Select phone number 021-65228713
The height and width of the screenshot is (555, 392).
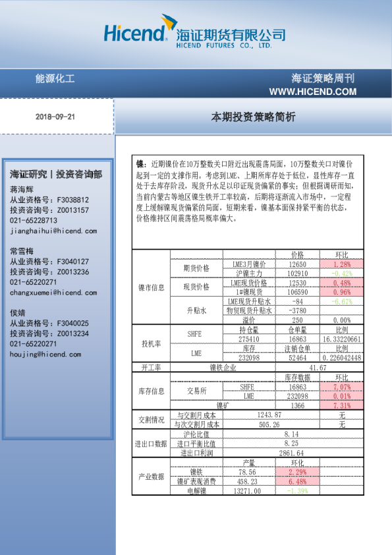pos(34,220)
